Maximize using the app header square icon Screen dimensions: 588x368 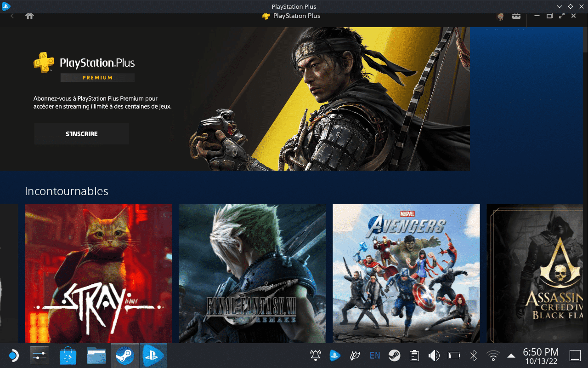point(549,16)
